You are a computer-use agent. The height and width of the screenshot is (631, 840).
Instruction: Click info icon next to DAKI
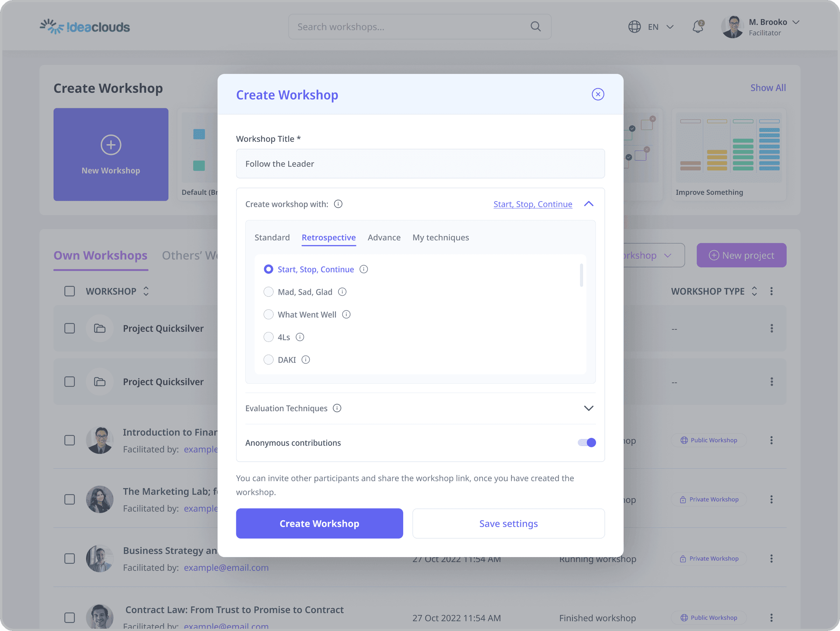click(306, 359)
